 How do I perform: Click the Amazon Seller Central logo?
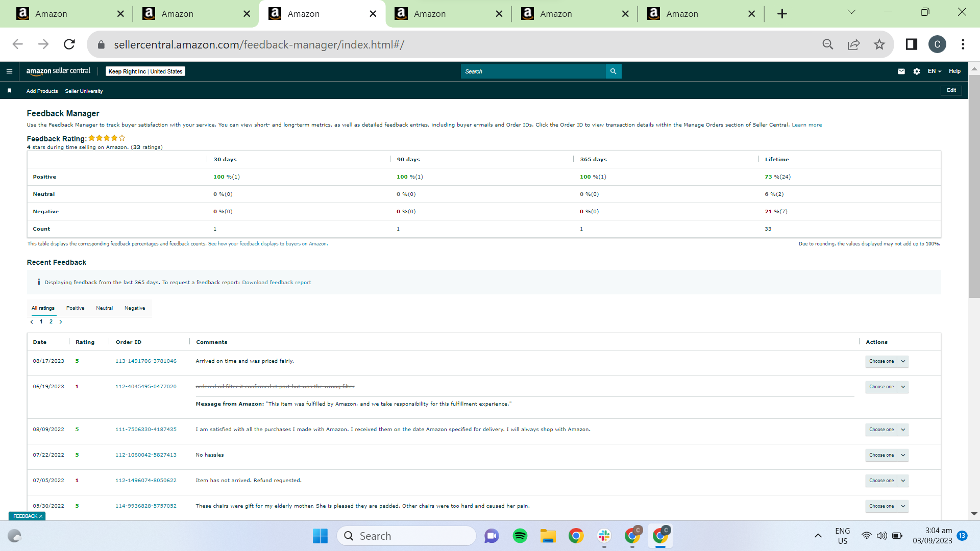58,71
